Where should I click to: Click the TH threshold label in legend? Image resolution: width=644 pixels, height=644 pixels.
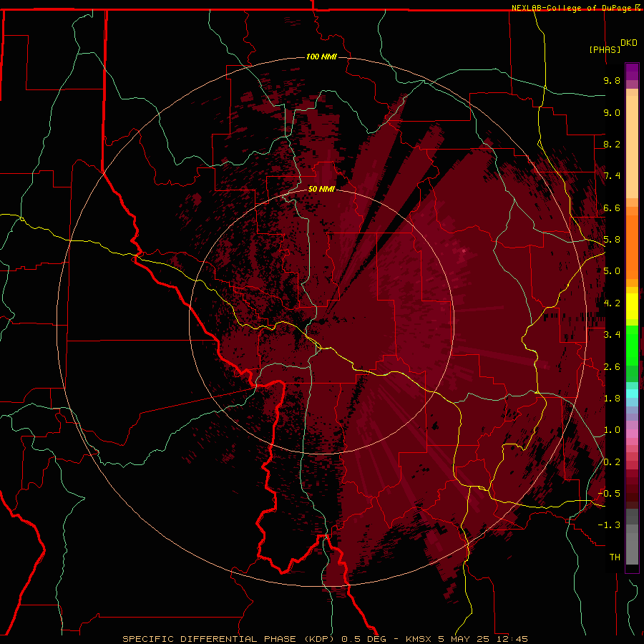coord(615,557)
